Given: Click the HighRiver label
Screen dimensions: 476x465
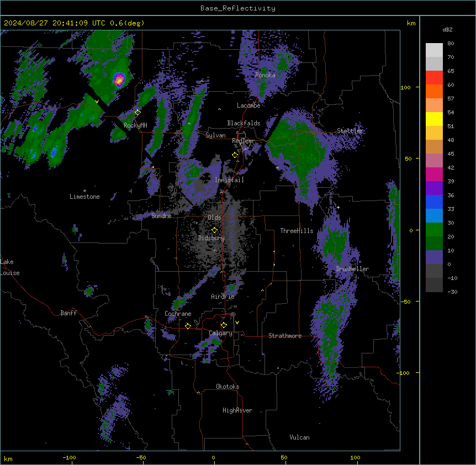Looking at the screenshot, I should point(237,410).
